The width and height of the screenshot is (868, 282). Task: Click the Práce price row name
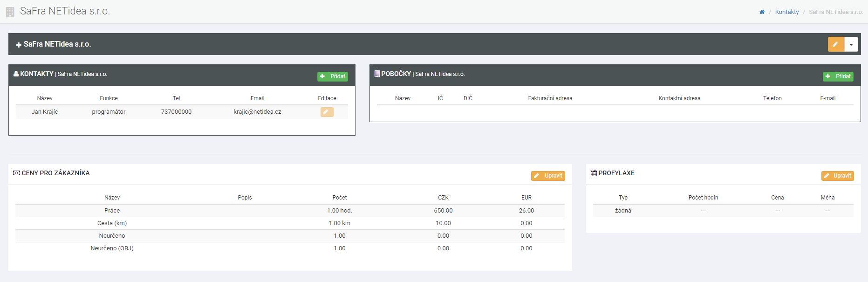pos(112,211)
